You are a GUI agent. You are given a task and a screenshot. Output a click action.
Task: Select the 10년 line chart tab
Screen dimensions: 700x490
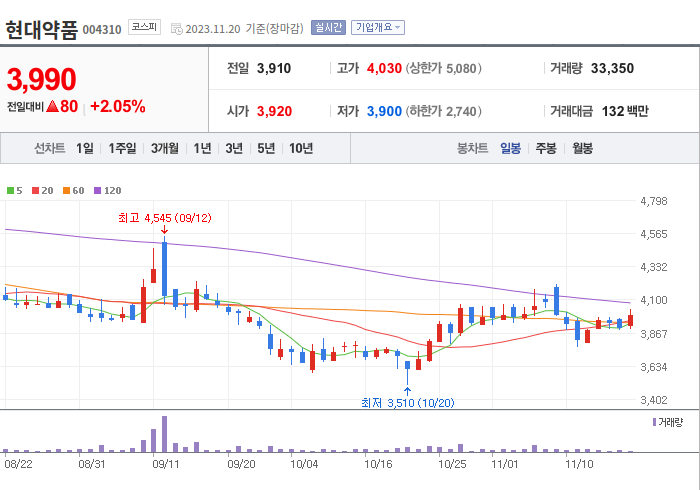[x=301, y=148]
